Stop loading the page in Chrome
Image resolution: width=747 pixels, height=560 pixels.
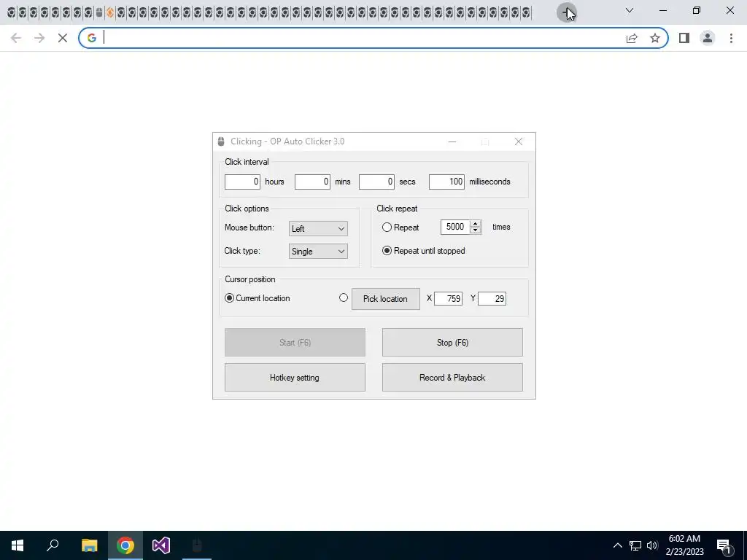tap(63, 38)
